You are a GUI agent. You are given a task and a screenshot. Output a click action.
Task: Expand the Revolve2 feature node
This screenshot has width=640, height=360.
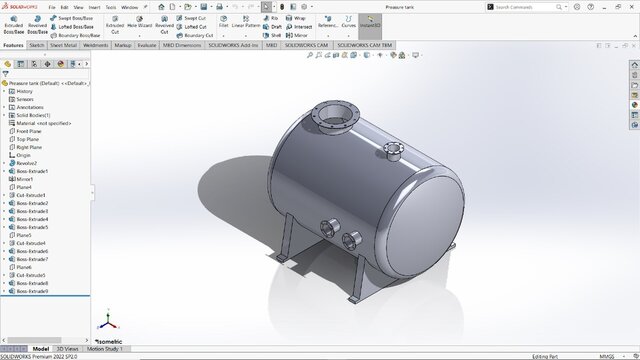click(4, 163)
